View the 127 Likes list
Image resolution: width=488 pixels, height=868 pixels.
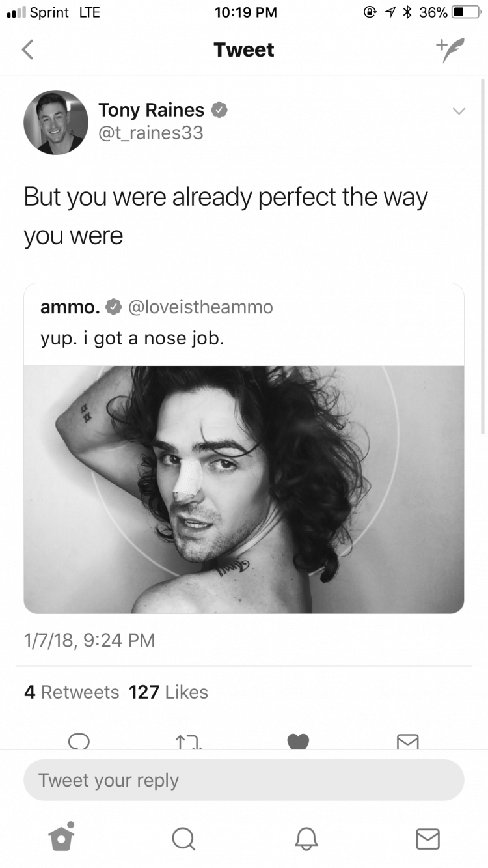coord(169,692)
